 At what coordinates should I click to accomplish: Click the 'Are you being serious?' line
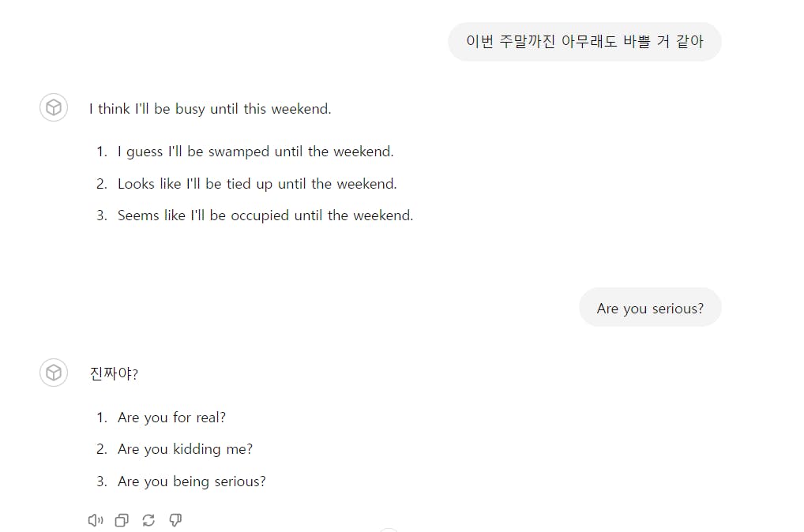point(191,481)
